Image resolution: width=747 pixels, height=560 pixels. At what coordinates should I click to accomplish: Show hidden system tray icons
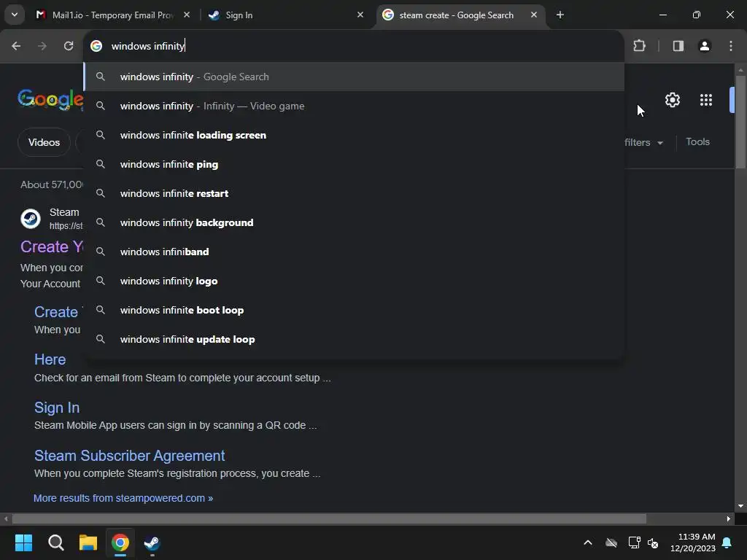[x=588, y=542]
